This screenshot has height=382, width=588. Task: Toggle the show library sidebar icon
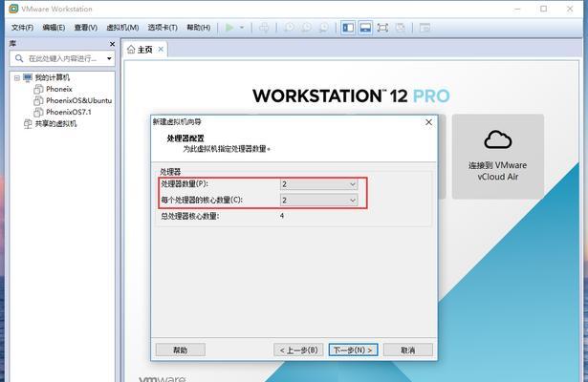coord(348,28)
